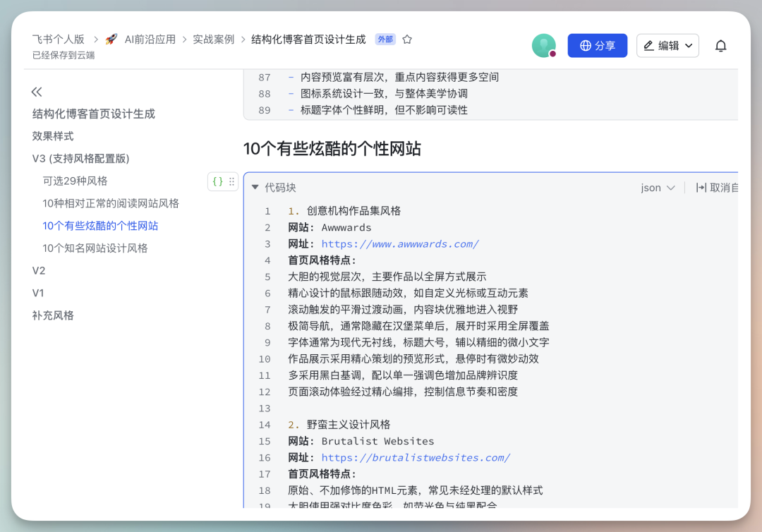Open the brutalistwebsites.com link
Image resolution: width=762 pixels, height=532 pixels.
coord(416,458)
